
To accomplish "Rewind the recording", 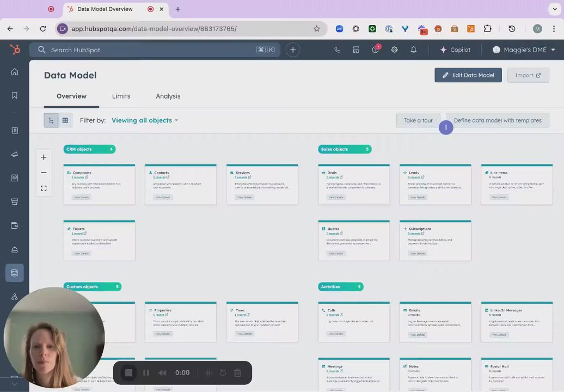I will pos(163,373).
